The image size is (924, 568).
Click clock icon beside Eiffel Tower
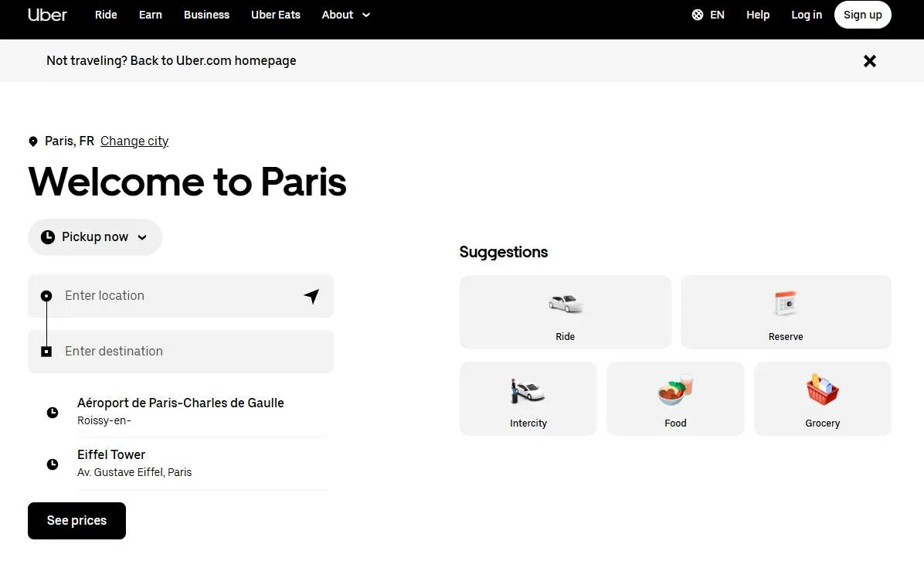[53, 464]
